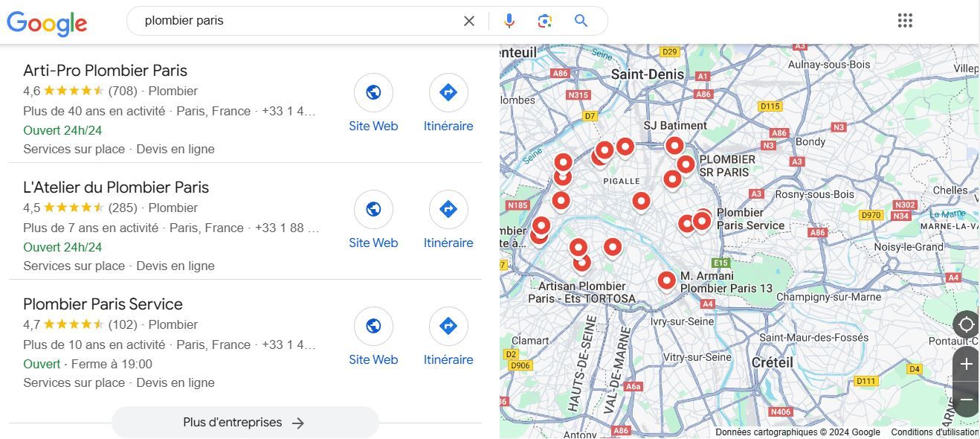
Task: Open Google Lens image search
Action: [545, 21]
